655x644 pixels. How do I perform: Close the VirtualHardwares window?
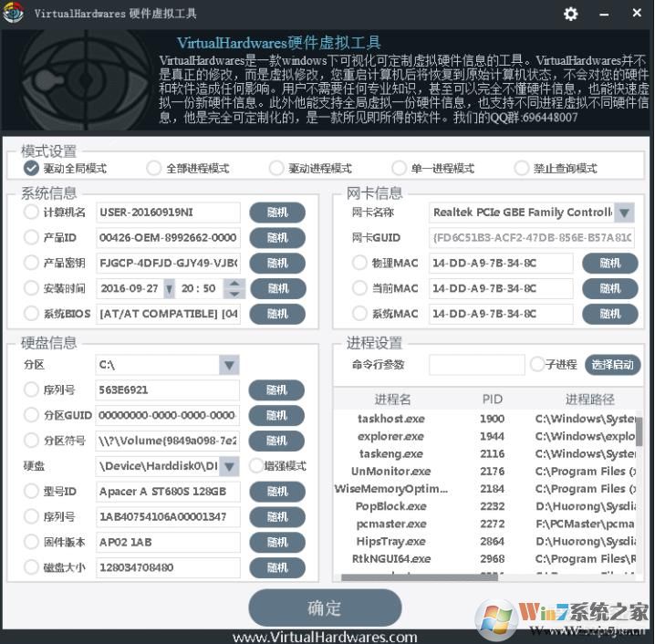pos(636,13)
